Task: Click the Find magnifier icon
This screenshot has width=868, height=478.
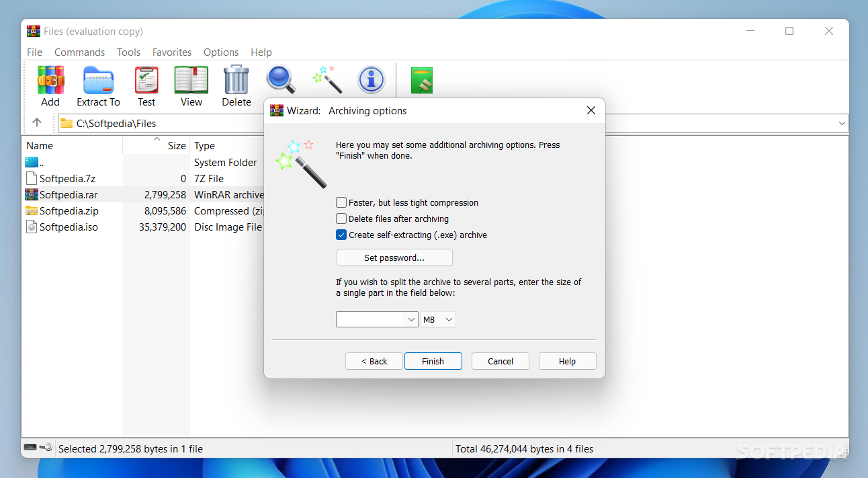Action: click(x=281, y=80)
